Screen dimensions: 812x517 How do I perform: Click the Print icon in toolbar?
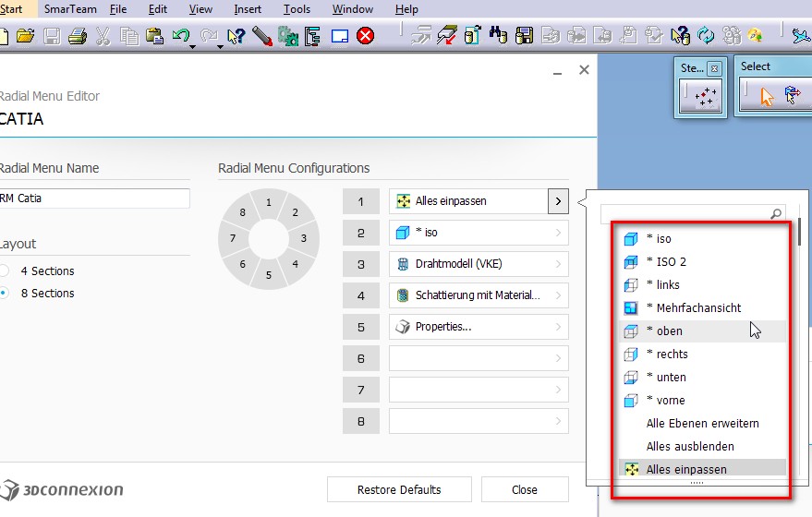(x=78, y=36)
